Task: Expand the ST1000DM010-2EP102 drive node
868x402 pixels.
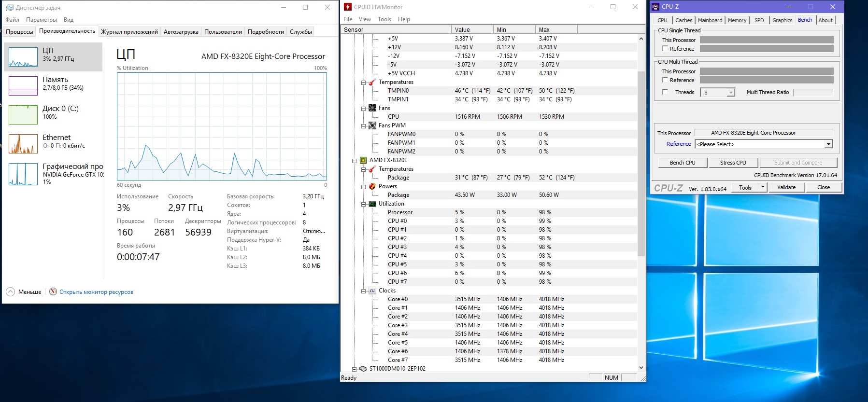Action: [x=354, y=369]
